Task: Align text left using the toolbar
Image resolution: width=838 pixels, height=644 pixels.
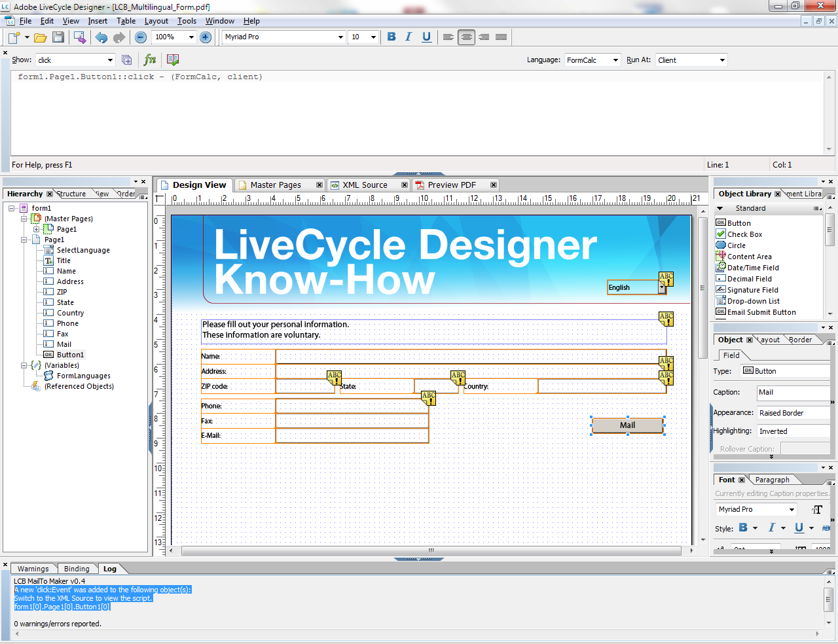Action: (x=448, y=37)
